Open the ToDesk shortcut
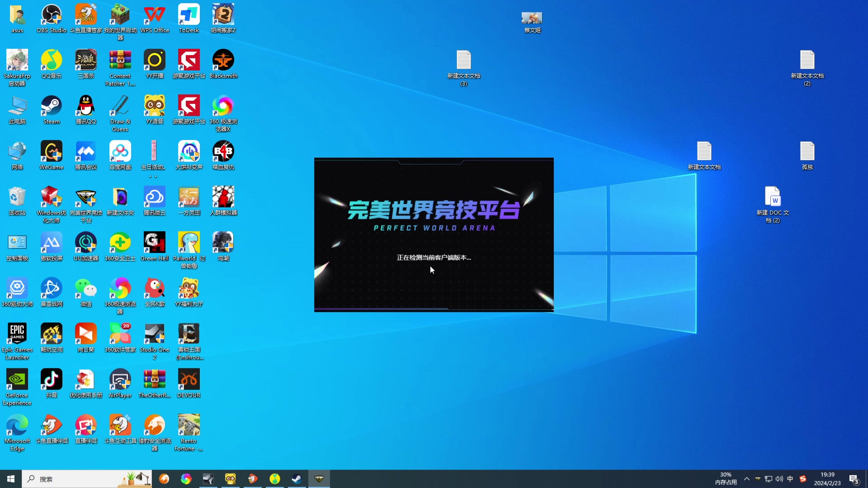 [189, 19]
